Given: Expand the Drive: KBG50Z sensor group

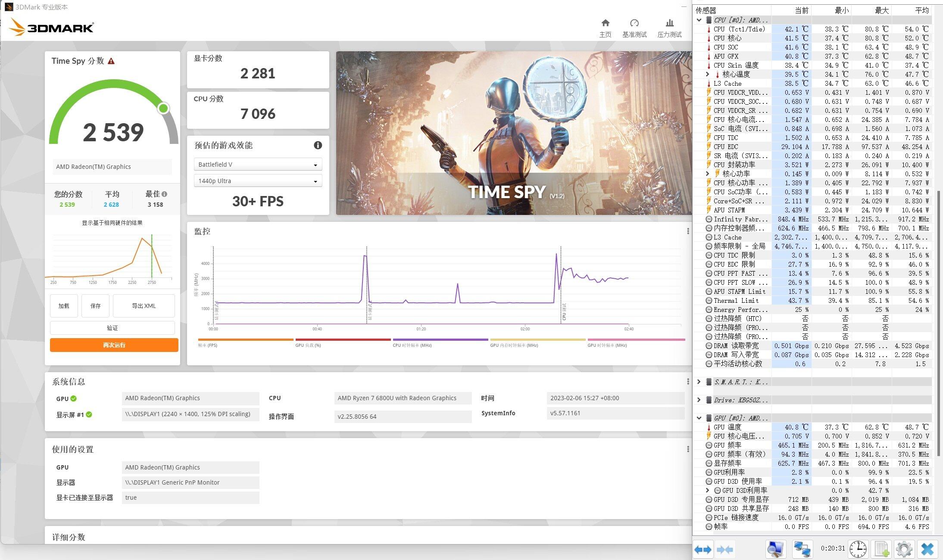Looking at the screenshot, I should coord(699,400).
